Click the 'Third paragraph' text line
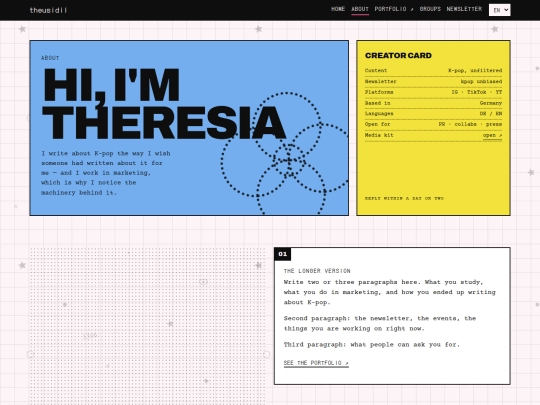 [x=372, y=345]
